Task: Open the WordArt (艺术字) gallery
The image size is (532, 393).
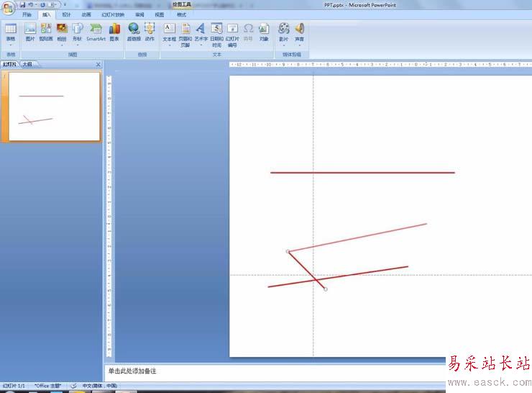Action: tap(201, 35)
